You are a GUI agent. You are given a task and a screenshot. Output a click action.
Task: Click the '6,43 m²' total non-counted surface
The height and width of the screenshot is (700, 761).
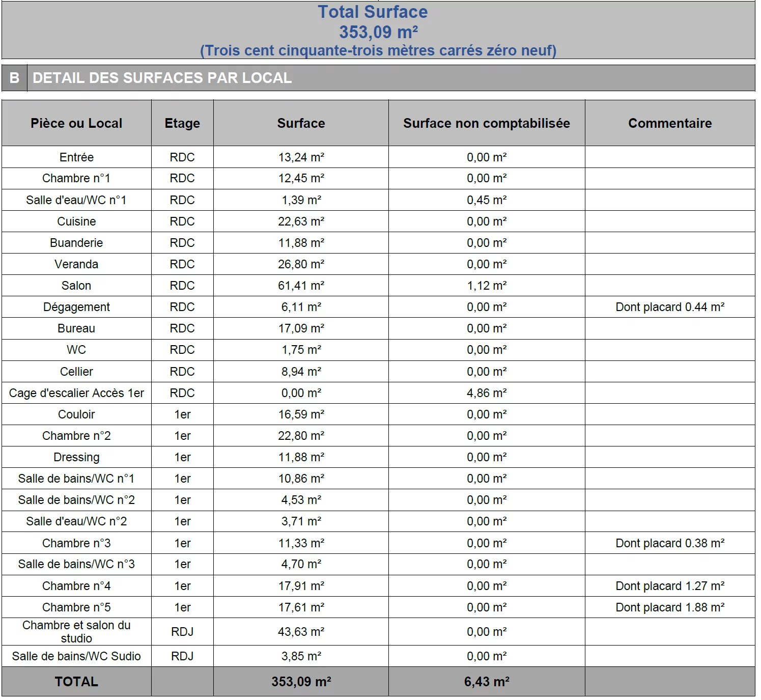[x=487, y=682]
